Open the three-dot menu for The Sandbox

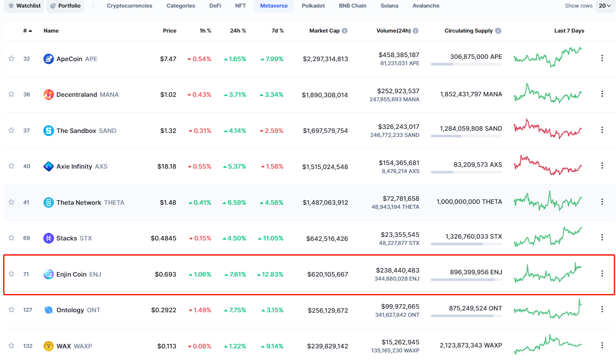[602, 130]
